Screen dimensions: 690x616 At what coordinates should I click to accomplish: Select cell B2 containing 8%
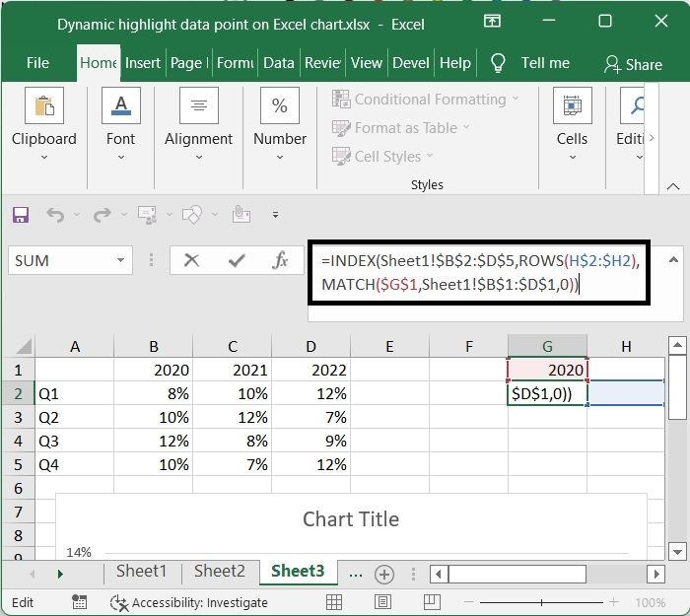153,393
